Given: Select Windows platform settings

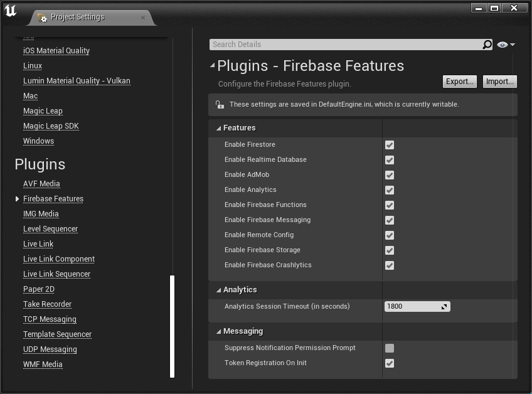Looking at the screenshot, I should click(38, 141).
